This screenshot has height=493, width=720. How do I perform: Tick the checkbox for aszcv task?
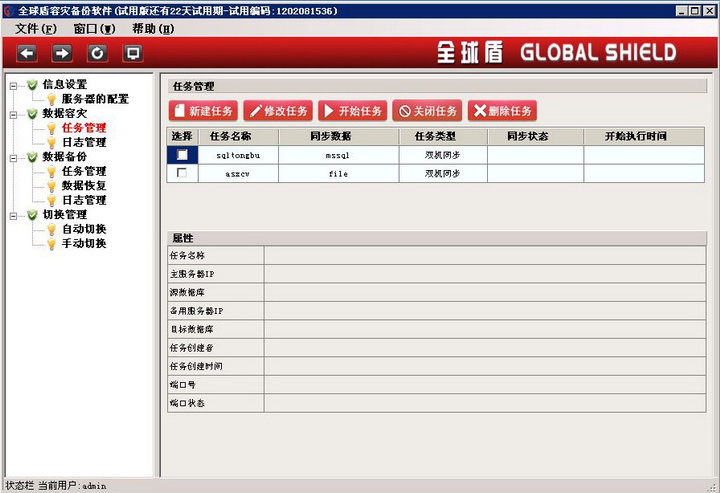(x=182, y=173)
